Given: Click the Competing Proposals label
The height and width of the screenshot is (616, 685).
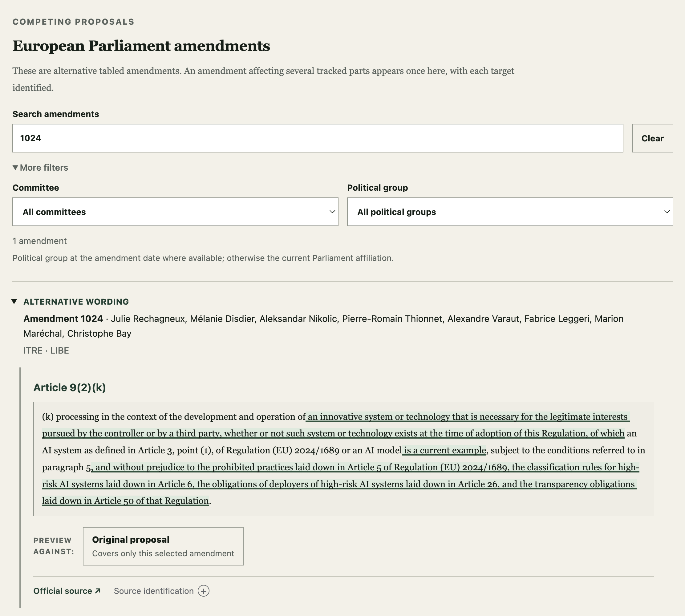Looking at the screenshot, I should click(73, 22).
